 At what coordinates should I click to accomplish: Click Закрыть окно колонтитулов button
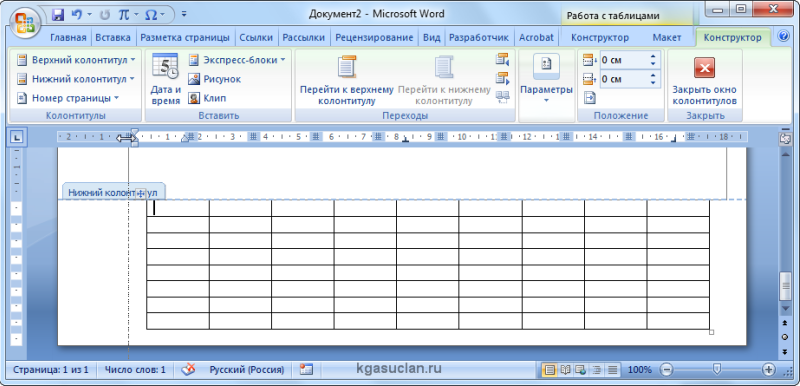click(x=704, y=81)
